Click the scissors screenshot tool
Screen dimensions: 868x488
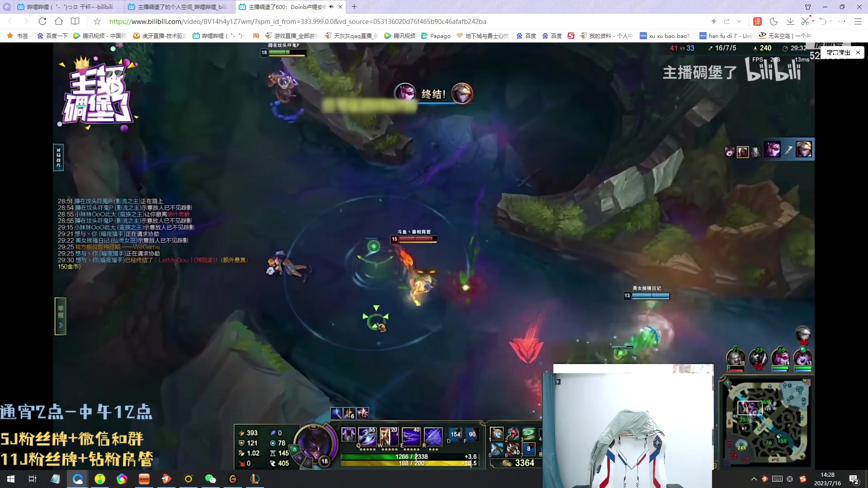(805, 21)
